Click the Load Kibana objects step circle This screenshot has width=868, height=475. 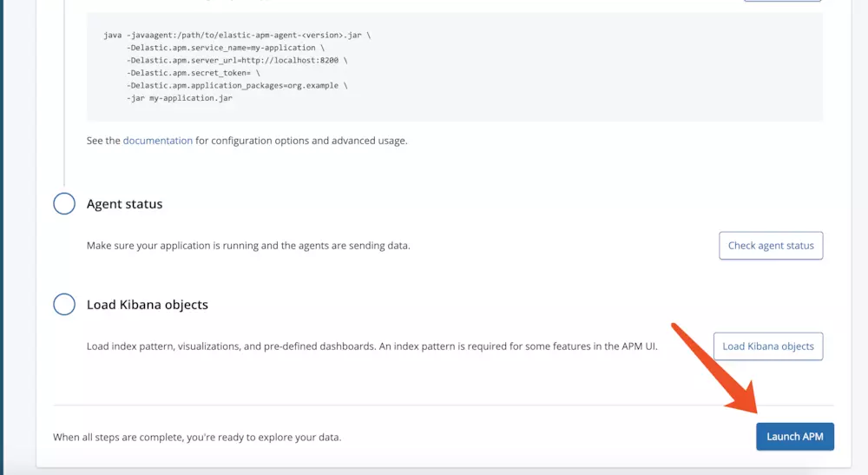pyautogui.click(x=64, y=304)
